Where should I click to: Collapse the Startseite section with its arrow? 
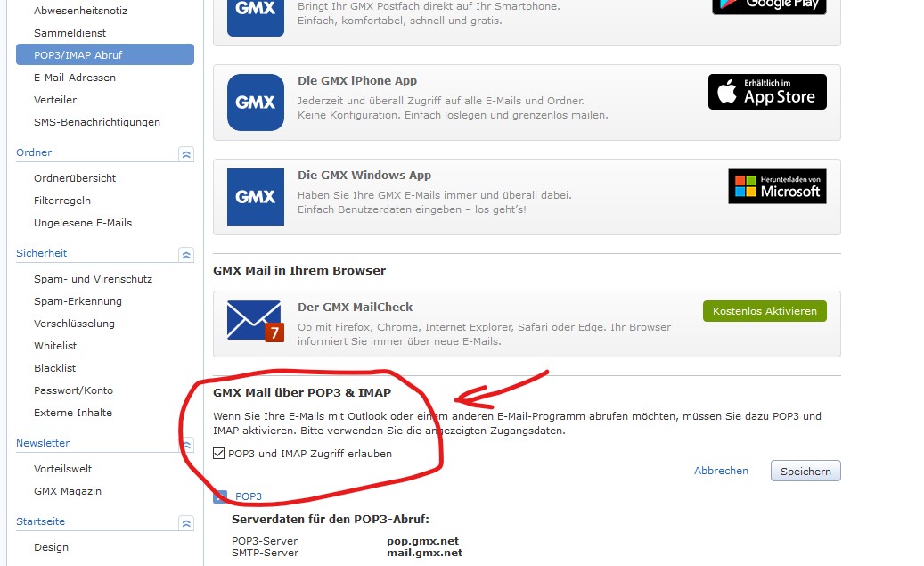click(x=186, y=523)
